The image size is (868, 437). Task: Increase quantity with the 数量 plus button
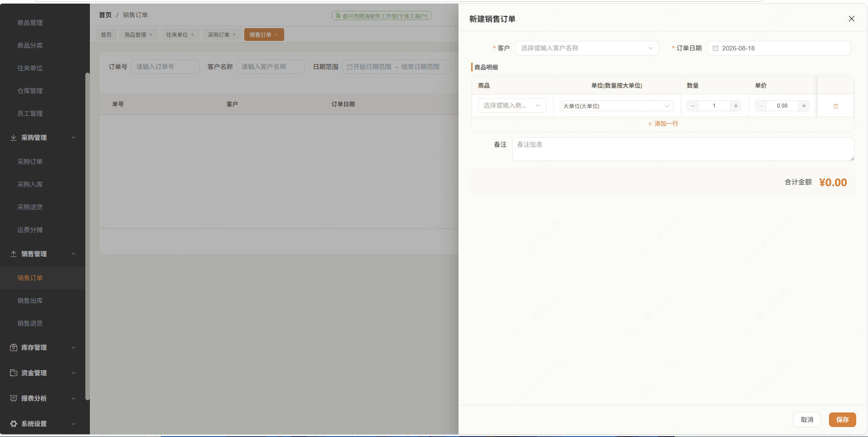[x=735, y=106]
